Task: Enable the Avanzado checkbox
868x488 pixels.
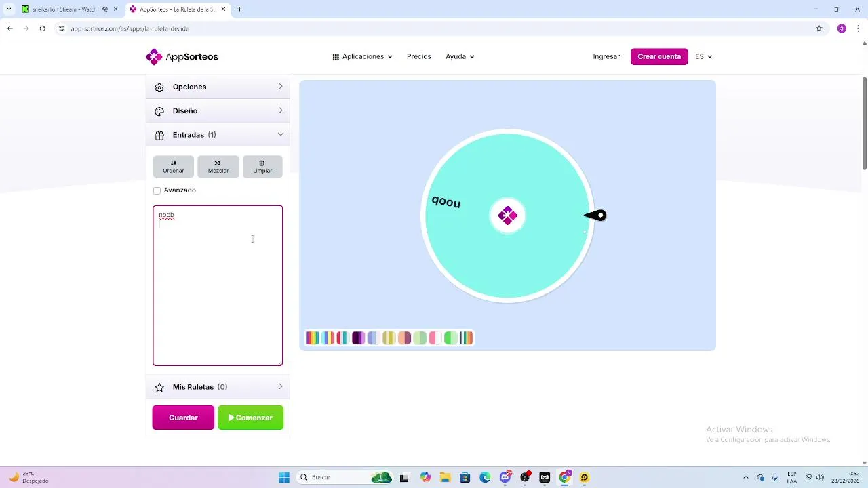Action: click(157, 190)
